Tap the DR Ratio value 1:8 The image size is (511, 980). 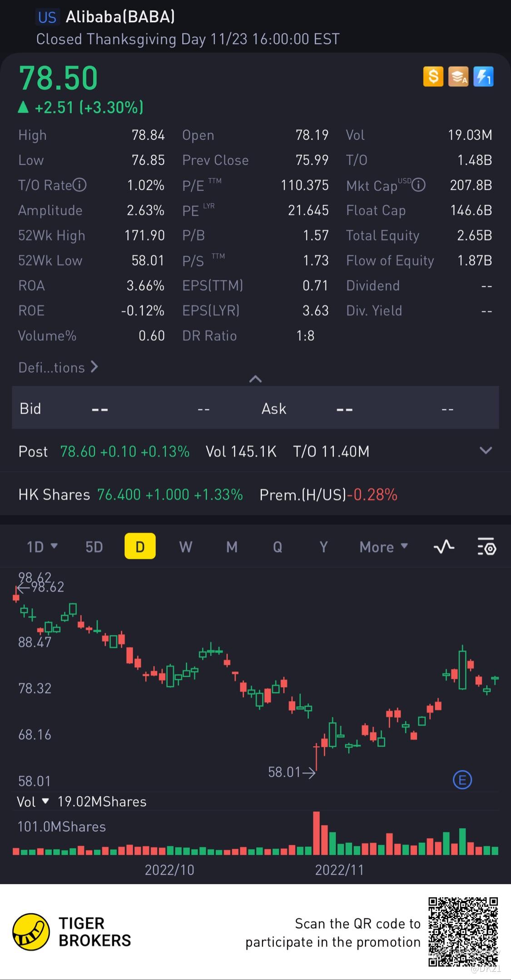pyautogui.click(x=305, y=336)
